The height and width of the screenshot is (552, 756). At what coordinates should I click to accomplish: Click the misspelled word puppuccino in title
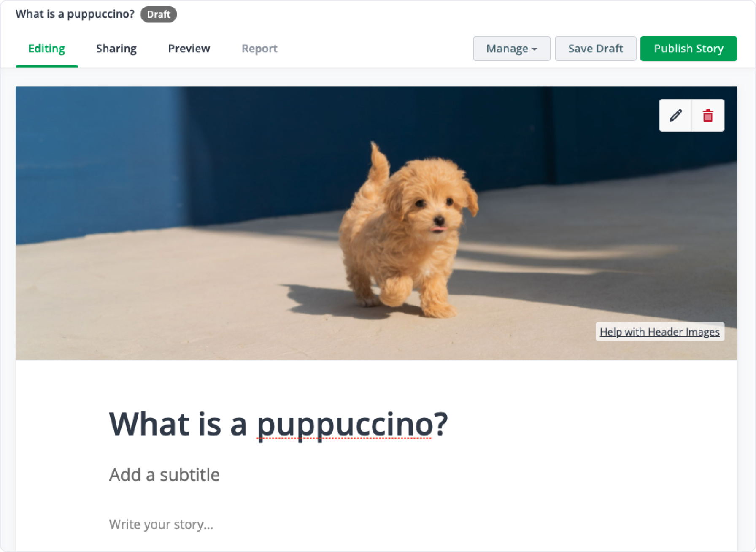(345, 425)
